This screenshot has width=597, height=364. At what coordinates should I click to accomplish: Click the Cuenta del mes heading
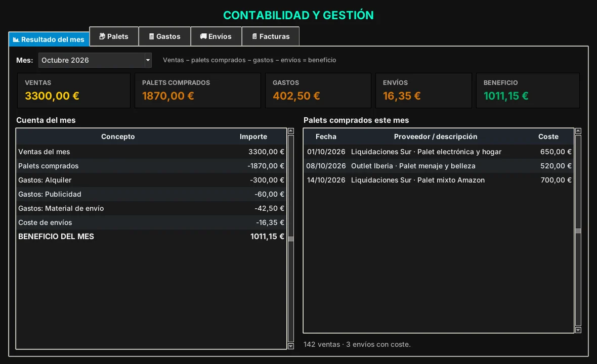46,120
